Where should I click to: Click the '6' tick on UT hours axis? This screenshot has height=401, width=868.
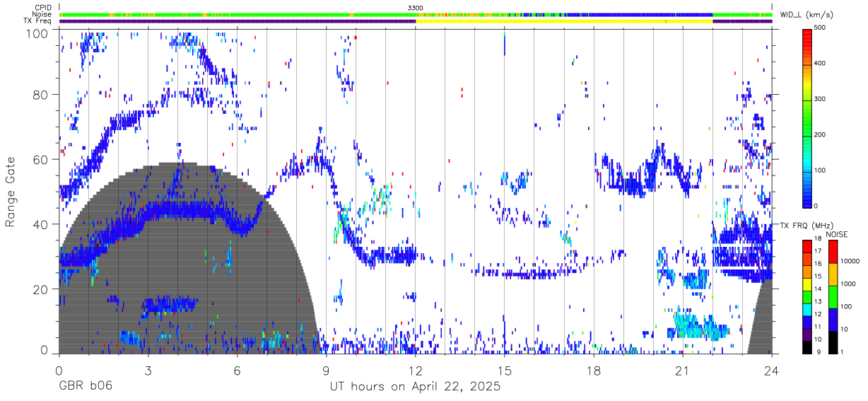[237, 370]
